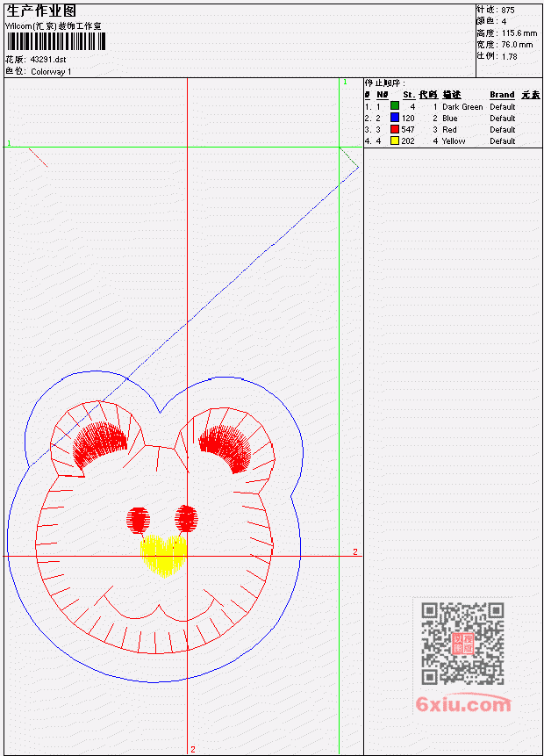The width and height of the screenshot is (544, 756).
Task: Click the stitch count '547' for Red
Action: tap(408, 130)
